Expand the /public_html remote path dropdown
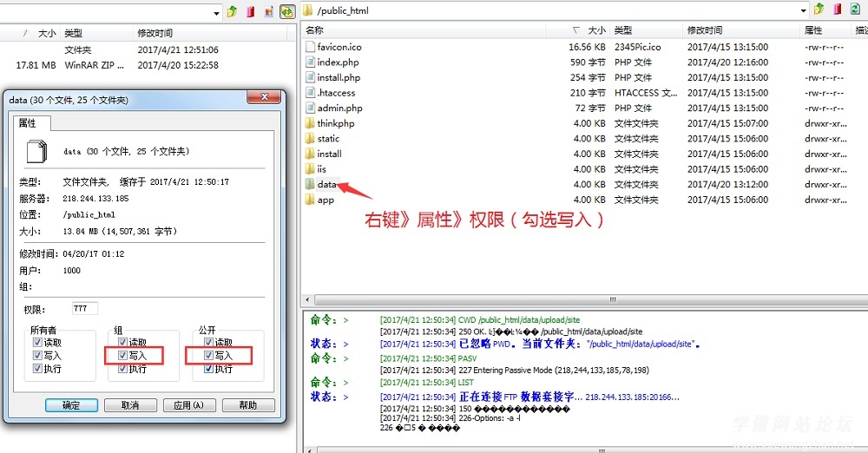 click(803, 10)
